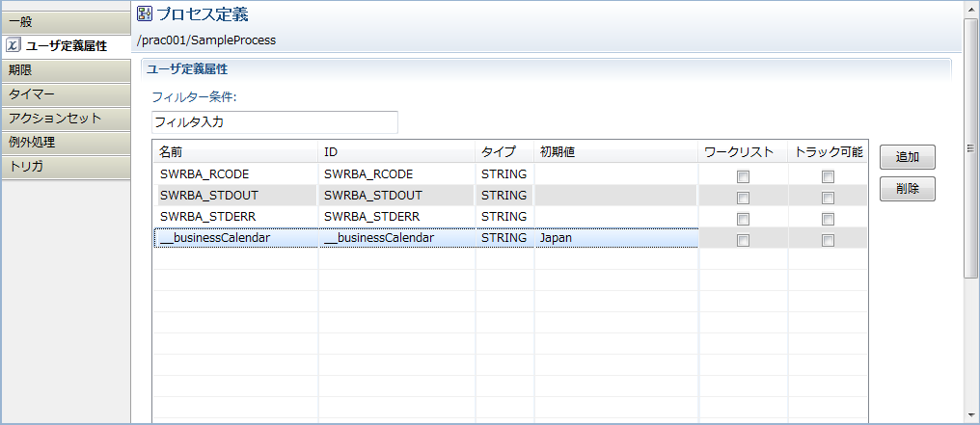Screen dimensions: 980x425
Task: Sort by the 名前 column header
Action: (235, 152)
